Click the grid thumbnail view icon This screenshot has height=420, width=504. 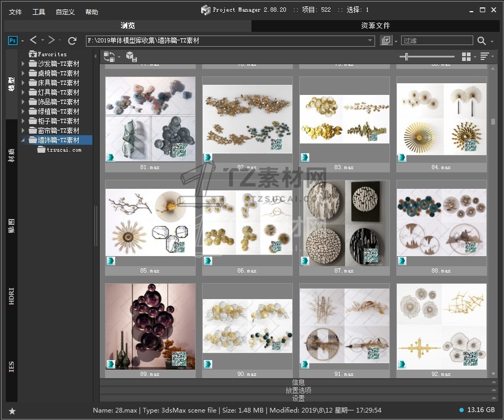pyautogui.click(x=466, y=57)
